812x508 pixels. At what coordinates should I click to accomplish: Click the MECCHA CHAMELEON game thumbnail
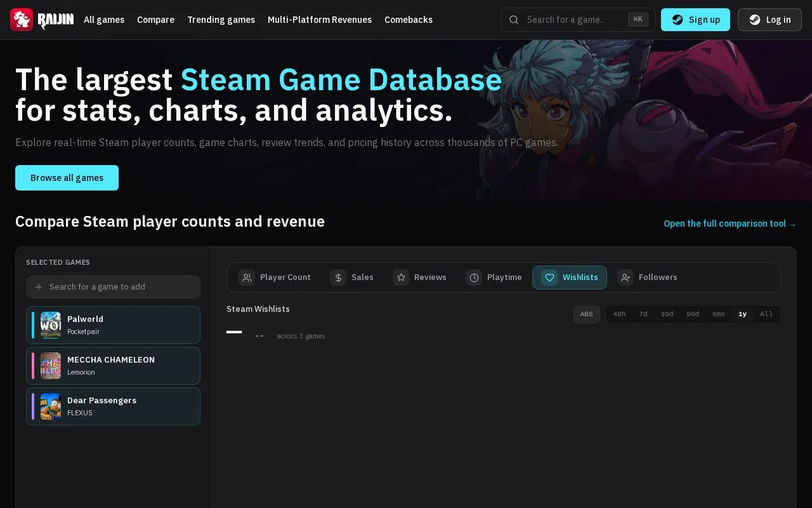click(51, 366)
